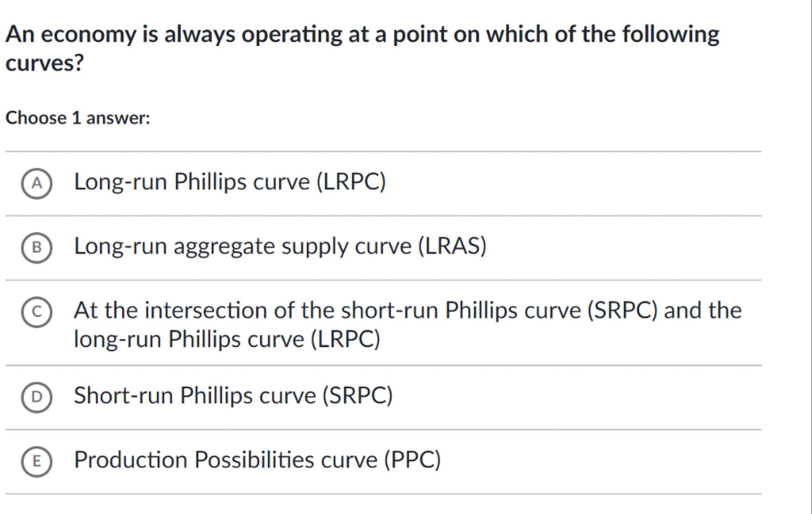The image size is (812, 514).
Task: Pick the circled C answer option
Action: click(x=36, y=312)
